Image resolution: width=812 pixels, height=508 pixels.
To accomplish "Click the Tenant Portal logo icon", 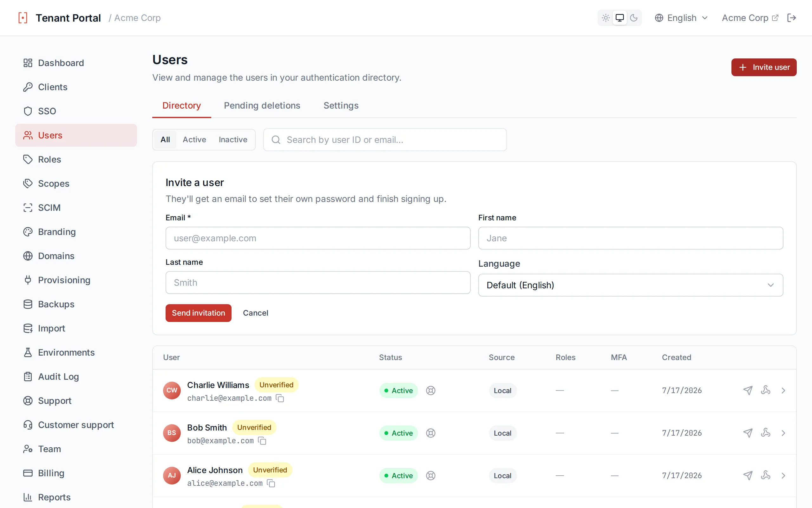I will point(23,18).
